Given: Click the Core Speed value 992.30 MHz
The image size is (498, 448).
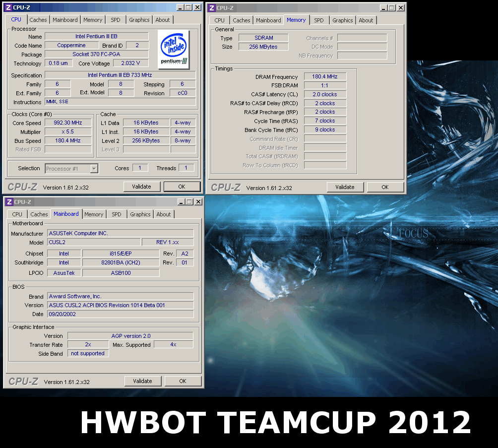Looking at the screenshot, I should click(68, 123).
